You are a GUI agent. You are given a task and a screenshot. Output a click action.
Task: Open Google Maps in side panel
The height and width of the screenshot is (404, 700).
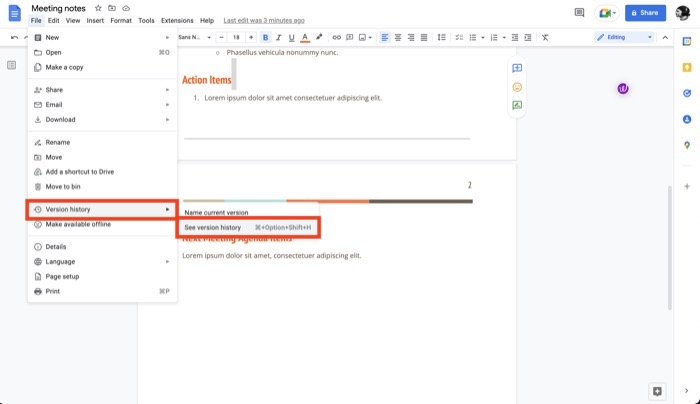687,145
